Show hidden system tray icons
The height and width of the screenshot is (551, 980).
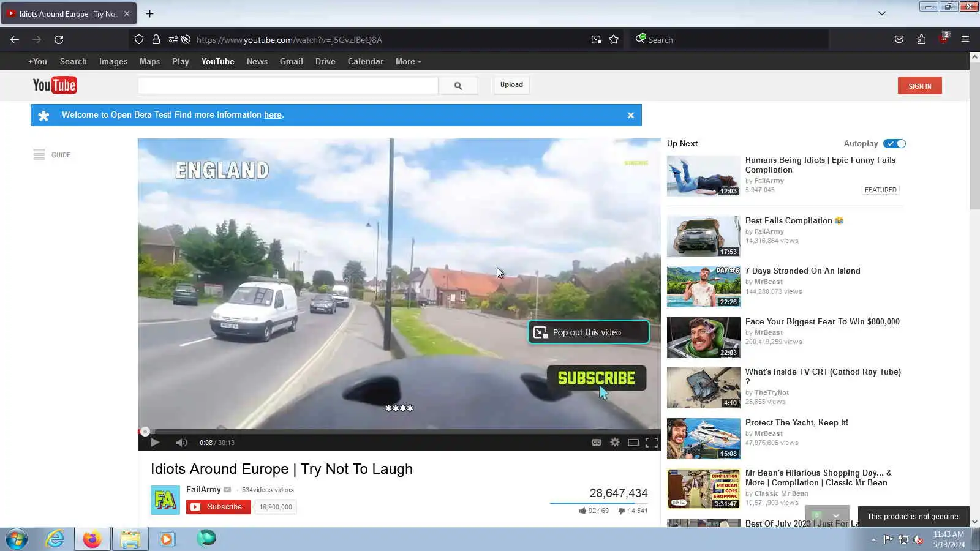tap(874, 539)
